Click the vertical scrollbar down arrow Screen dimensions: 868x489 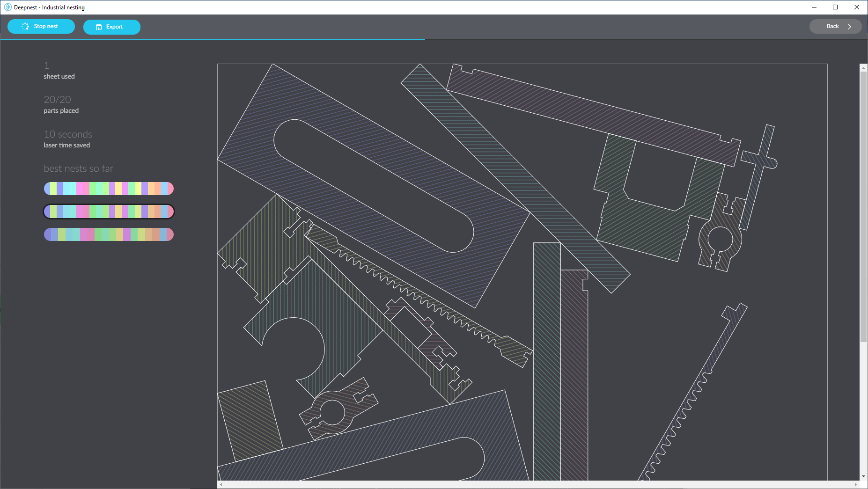(x=863, y=476)
